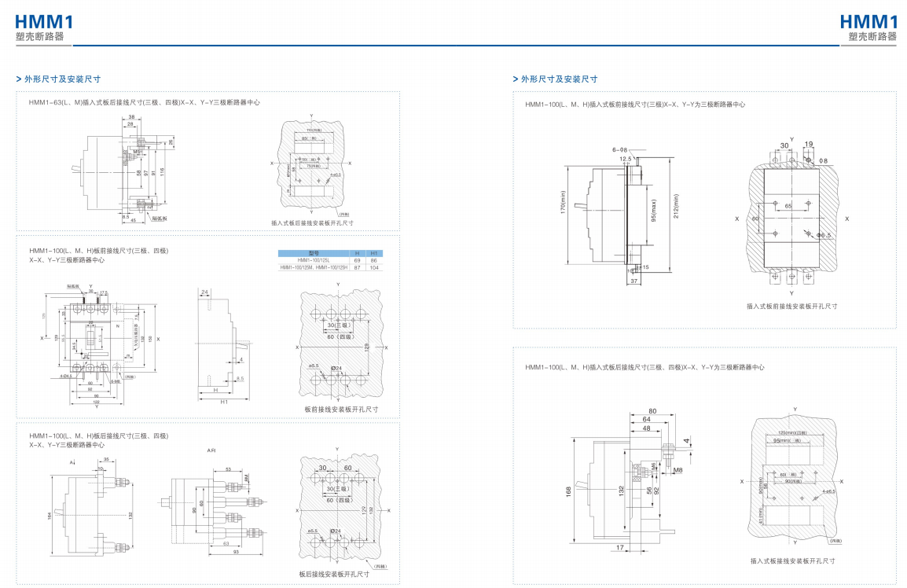Image resolution: width=907 pixels, height=588 pixels.
Task: Click table cell value '104'
Action: click(x=373, y=267)
